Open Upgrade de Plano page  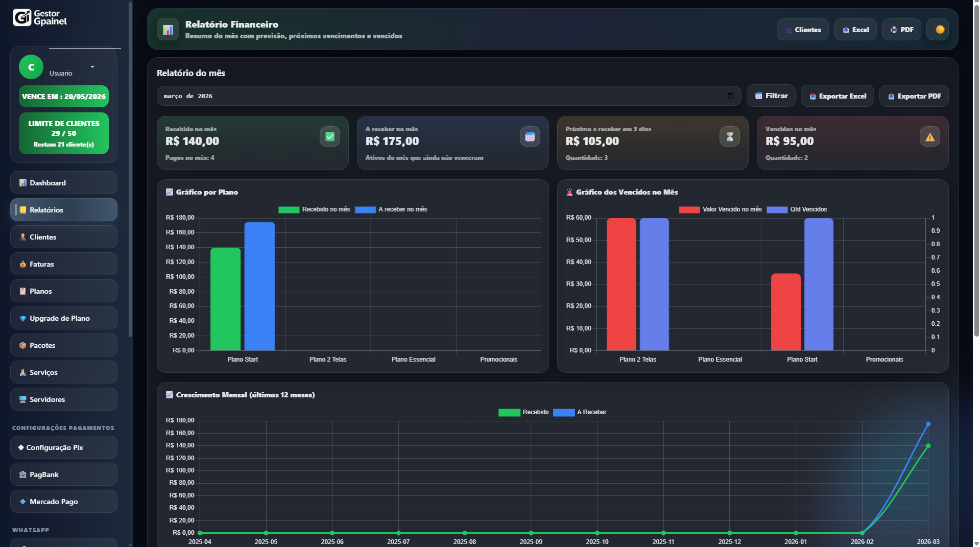pyautogui.click(x=64, y=318)
